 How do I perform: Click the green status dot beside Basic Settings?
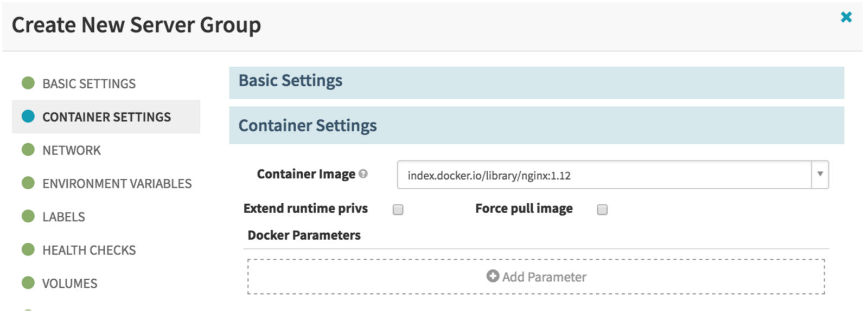click(28, 83)
